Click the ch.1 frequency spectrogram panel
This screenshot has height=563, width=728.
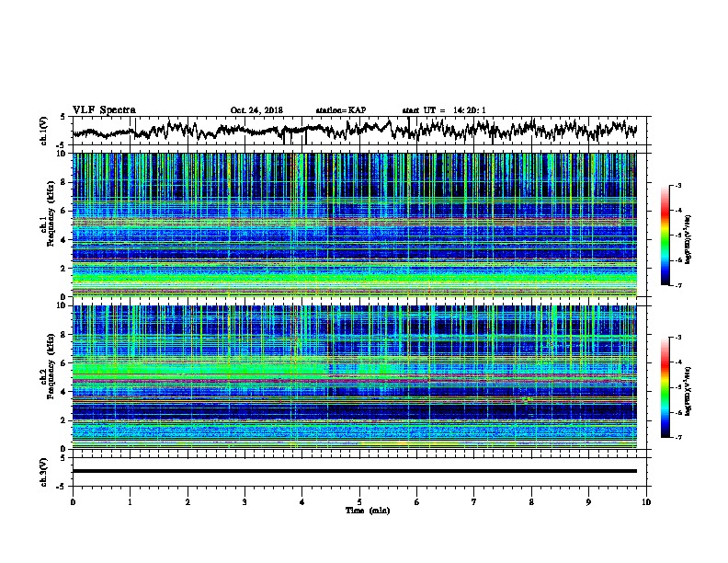tap(354, 224)
